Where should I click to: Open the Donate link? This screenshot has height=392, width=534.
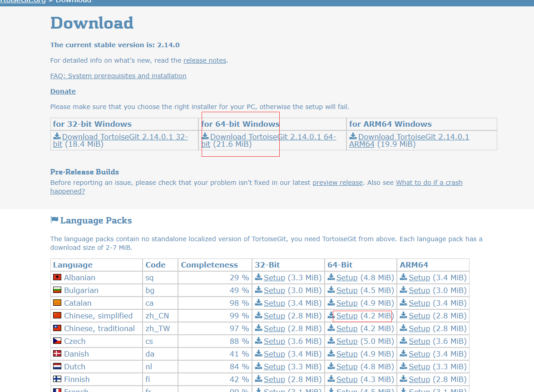coord(63,91)
